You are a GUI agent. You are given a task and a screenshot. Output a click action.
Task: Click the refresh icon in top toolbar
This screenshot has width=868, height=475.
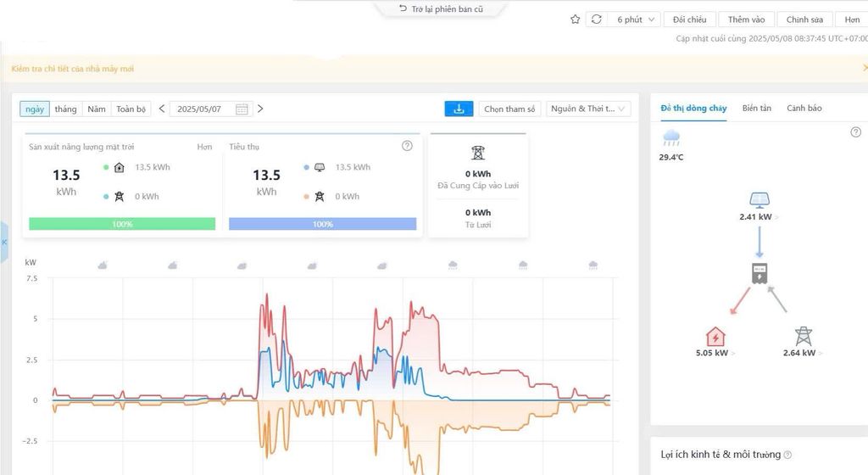pyautogui.click(x=596, y=20)
